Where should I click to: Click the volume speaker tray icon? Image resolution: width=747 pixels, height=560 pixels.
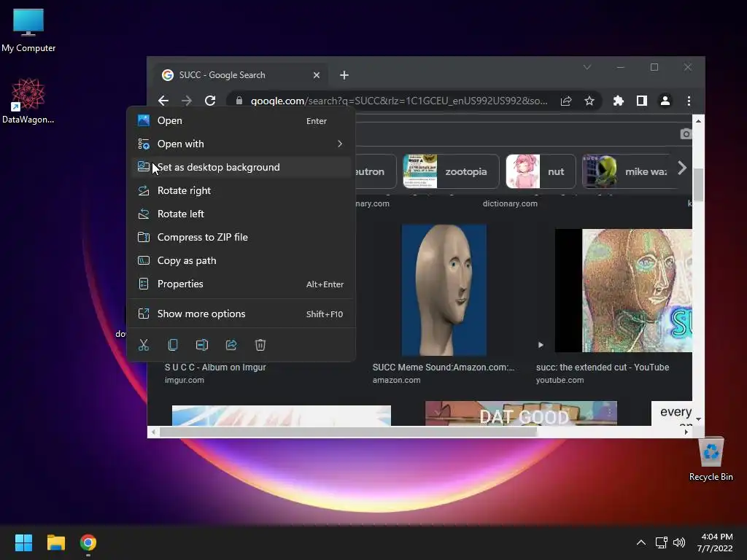[679, 542]
